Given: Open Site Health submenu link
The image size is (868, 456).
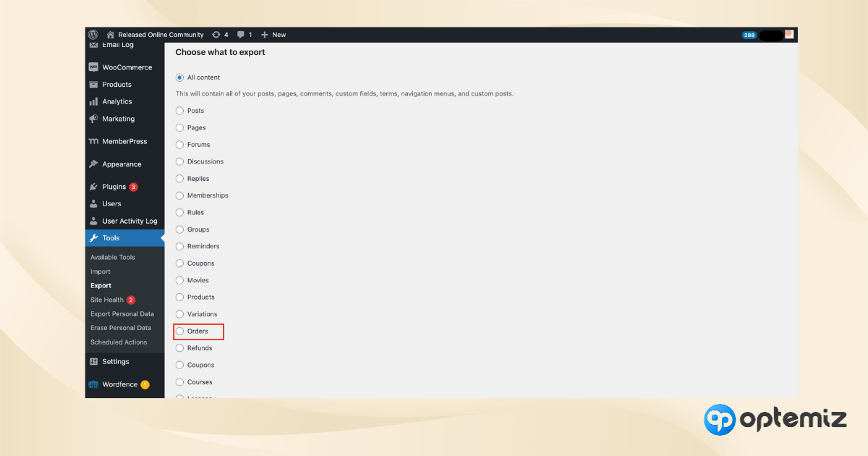Looking at the screenshot, I should coord(107,300).
